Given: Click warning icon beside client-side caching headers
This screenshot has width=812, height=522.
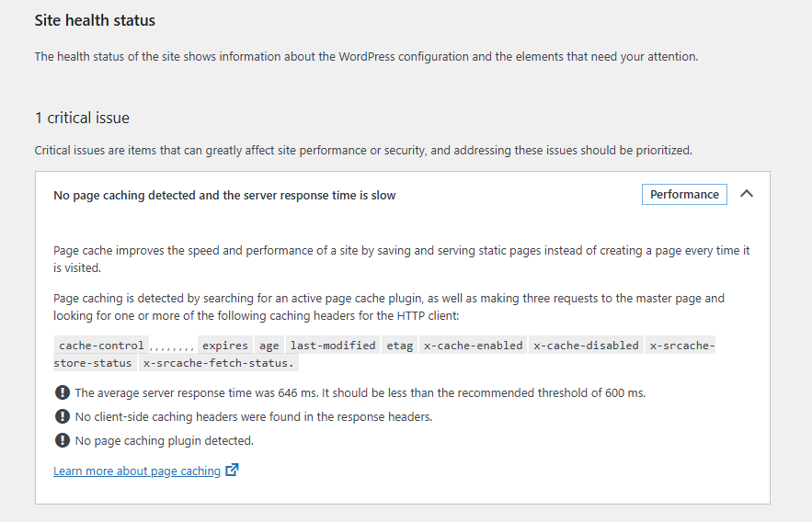Looking at the screenshot, I should pos(63,416).
